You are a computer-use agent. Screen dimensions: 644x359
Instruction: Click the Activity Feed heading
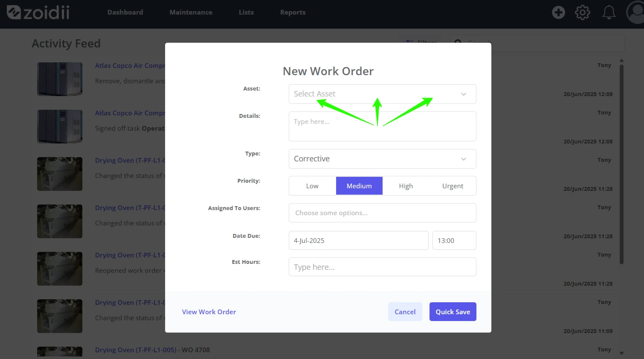pos(66,44)
